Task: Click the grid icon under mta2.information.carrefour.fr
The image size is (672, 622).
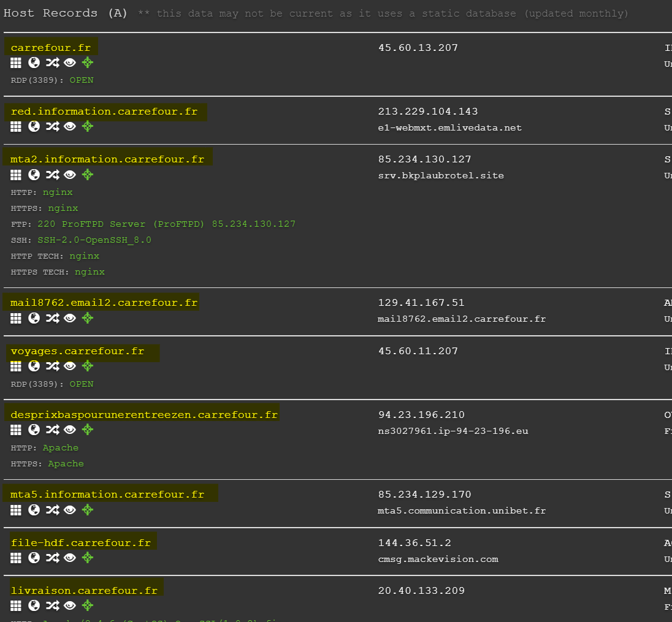Action: [x=16, y=175]
